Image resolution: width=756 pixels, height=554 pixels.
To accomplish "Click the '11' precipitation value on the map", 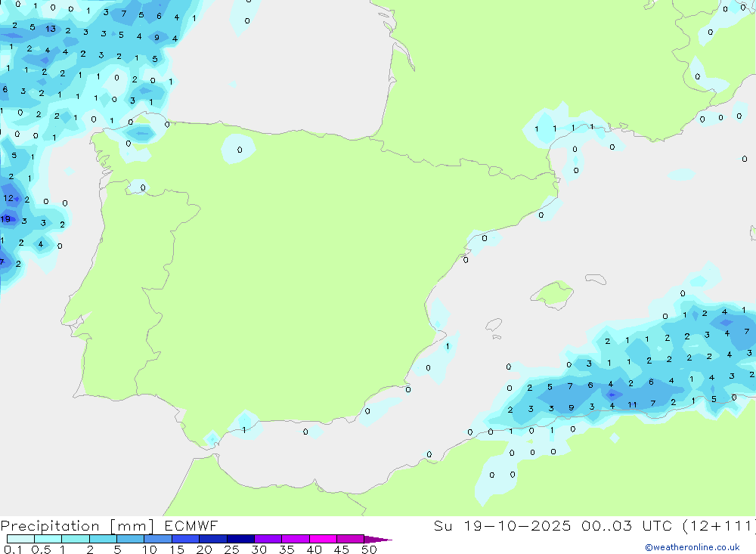I will coord(632,405).
